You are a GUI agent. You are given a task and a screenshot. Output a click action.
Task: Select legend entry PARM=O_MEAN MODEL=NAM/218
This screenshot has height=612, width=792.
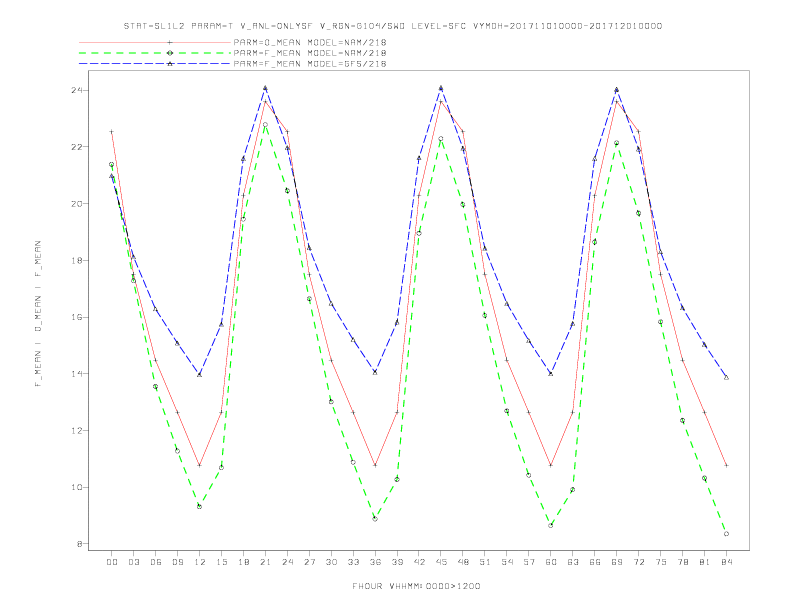tap(310, 42)
